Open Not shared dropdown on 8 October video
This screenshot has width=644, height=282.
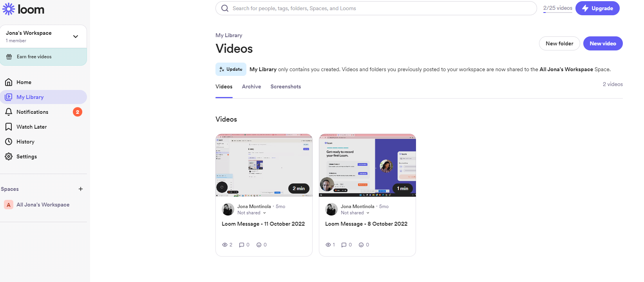pyautogui.click(x=355, y=213)
